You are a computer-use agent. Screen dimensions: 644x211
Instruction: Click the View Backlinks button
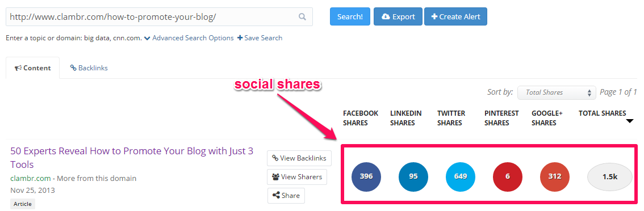(299, 158)
